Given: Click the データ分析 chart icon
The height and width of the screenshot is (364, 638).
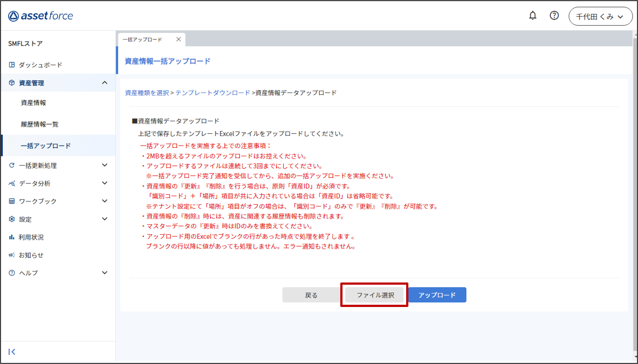Looking at the screenshot, I should pos(12,183).
